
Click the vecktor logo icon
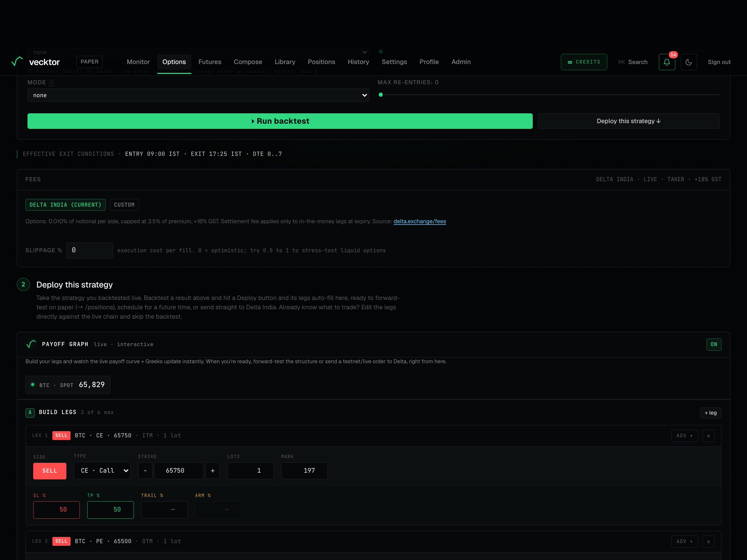point(17,61)
